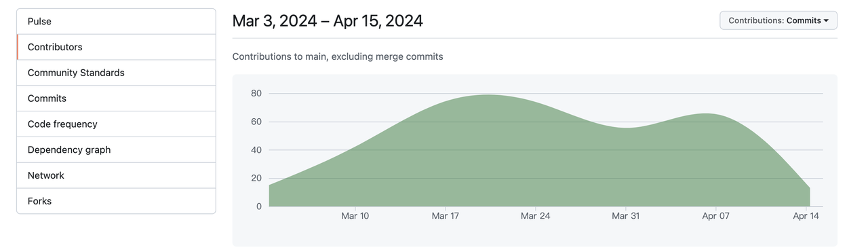View the Code frequency page
868x252 pixels.
(116, 124)
